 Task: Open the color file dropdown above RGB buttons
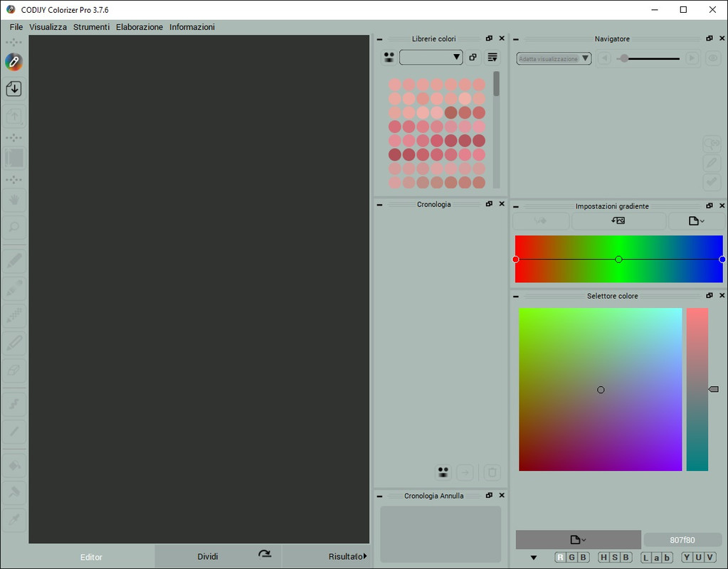tap(578, 540)
